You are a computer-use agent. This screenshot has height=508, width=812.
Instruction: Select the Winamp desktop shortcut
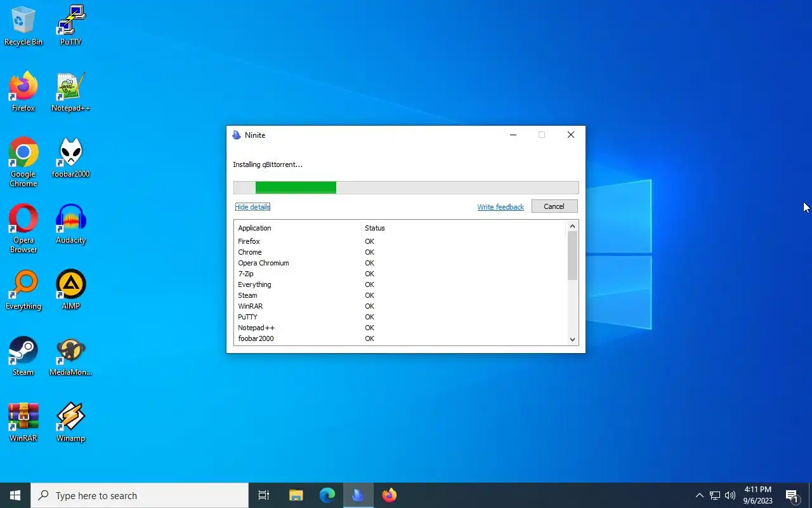point(70,422)
